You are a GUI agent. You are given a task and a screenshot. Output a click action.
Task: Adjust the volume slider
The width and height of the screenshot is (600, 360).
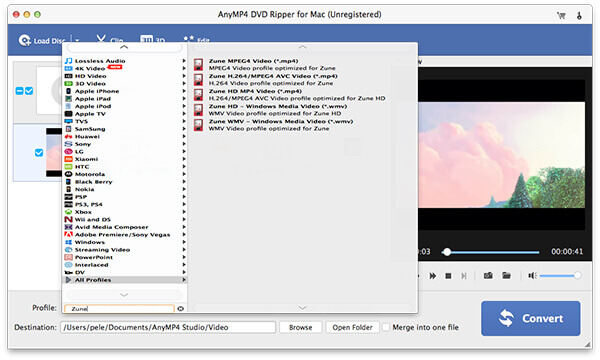(560, 275)
